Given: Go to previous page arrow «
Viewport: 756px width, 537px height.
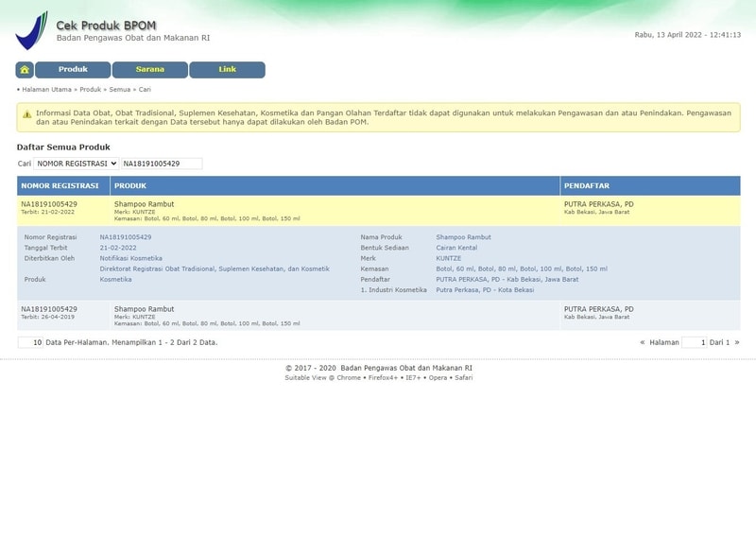Looking at the screenshot, I should tap(643, 342).
